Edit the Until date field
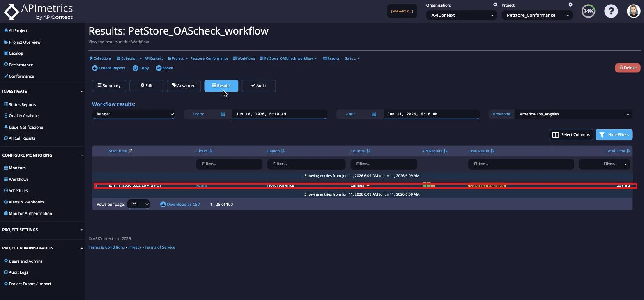Image resolution: width=644 pixels, height=300 pixels. pos(431,114)
